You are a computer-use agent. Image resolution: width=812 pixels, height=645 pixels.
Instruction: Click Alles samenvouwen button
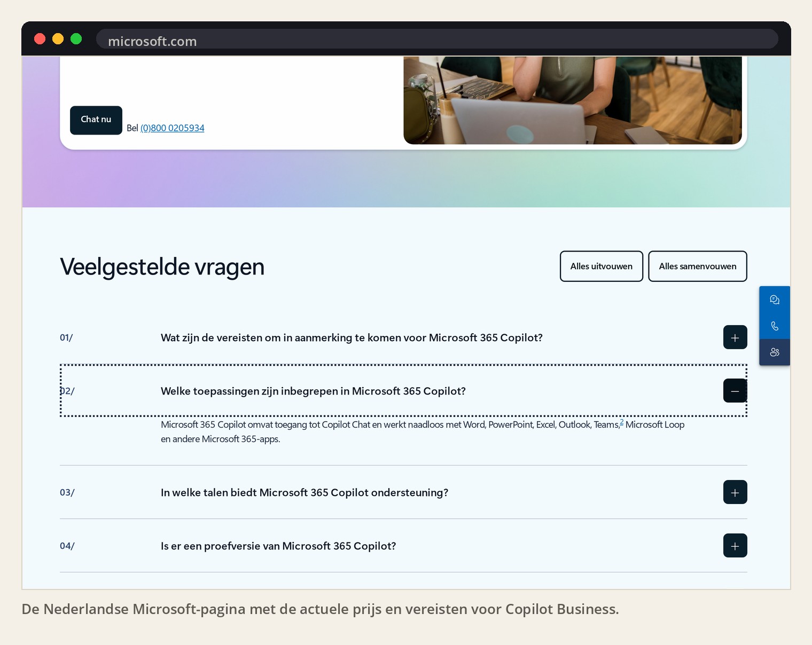coord(698,266)
